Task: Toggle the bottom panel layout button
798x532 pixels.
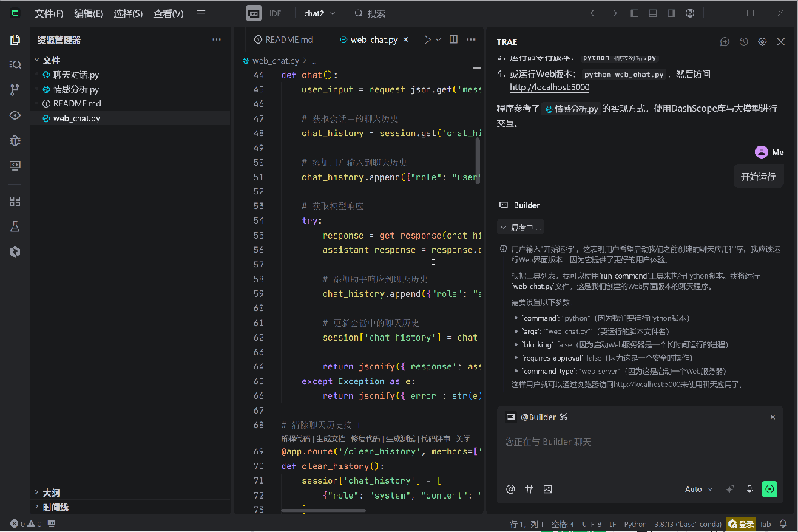Action: click(x=653, y=13)
